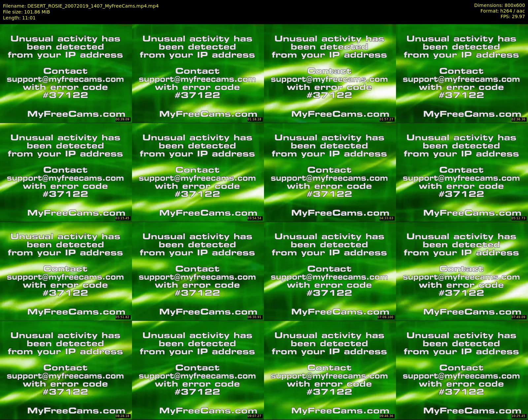Select the thumbnail frame at 03:54.54
This screenshot has height=420, width=528.
pyautogui.click(x=198, y=172)
